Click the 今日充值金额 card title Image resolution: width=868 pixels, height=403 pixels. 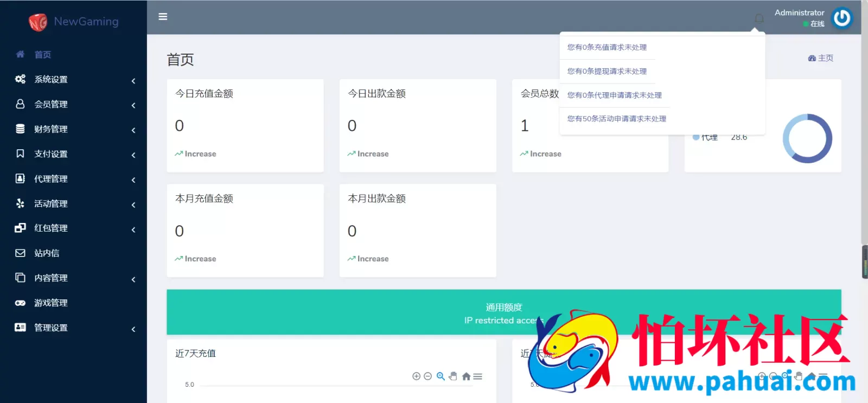(x=204, y=93)
